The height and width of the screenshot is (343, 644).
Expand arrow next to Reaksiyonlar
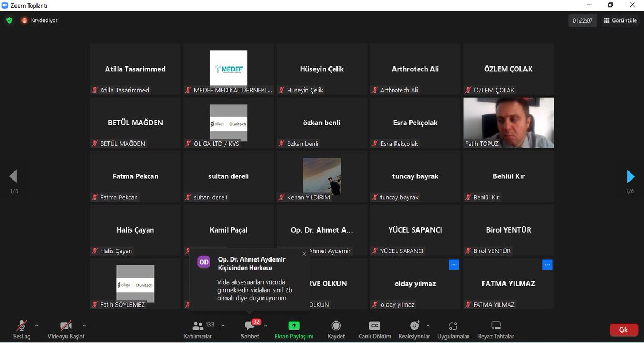[428, 325]
